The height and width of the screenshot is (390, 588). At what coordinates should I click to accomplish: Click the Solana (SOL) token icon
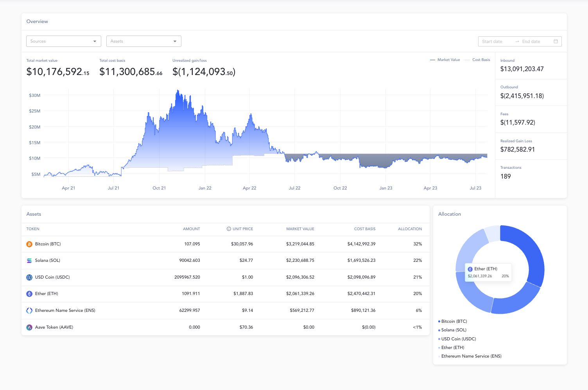pos(29,261)
